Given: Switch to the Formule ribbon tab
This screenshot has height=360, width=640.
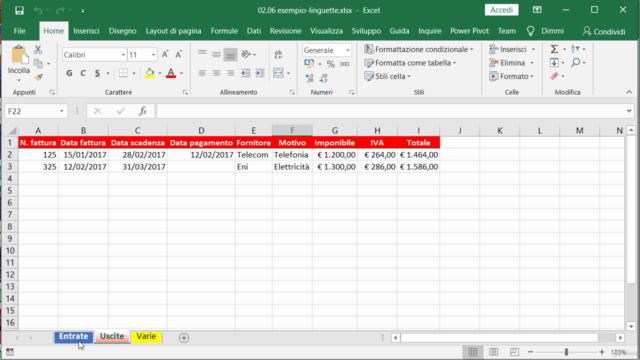Looking at the screenshot, I should [x=224, y=31].
